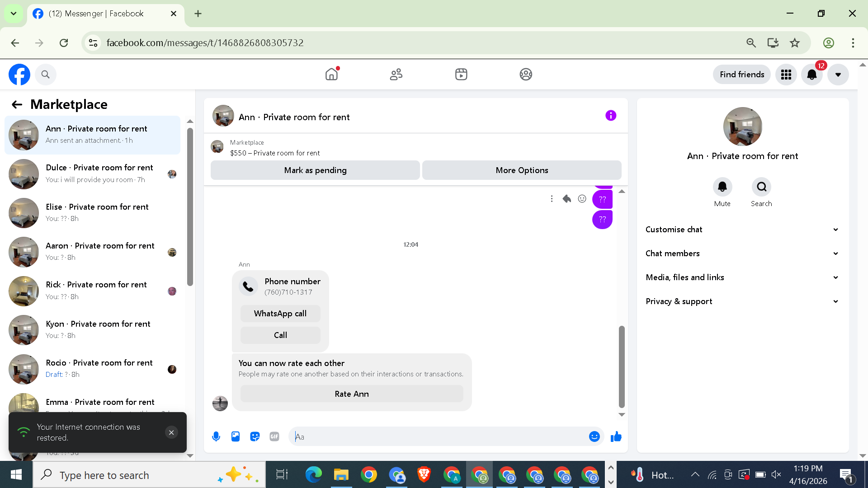868x488 pixels.
Task: Open site information icon in address bar
Action: [x=93, y=43]
